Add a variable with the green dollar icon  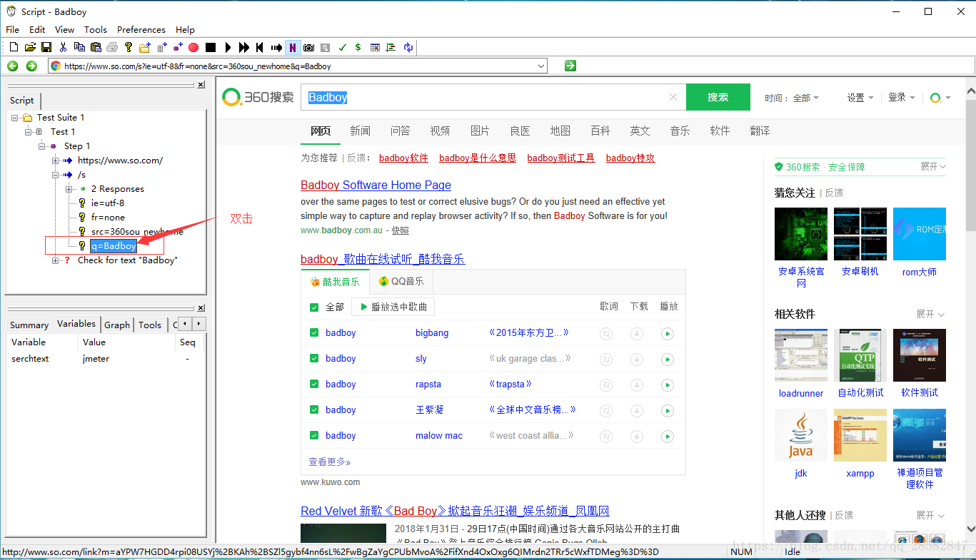[358, 47]
